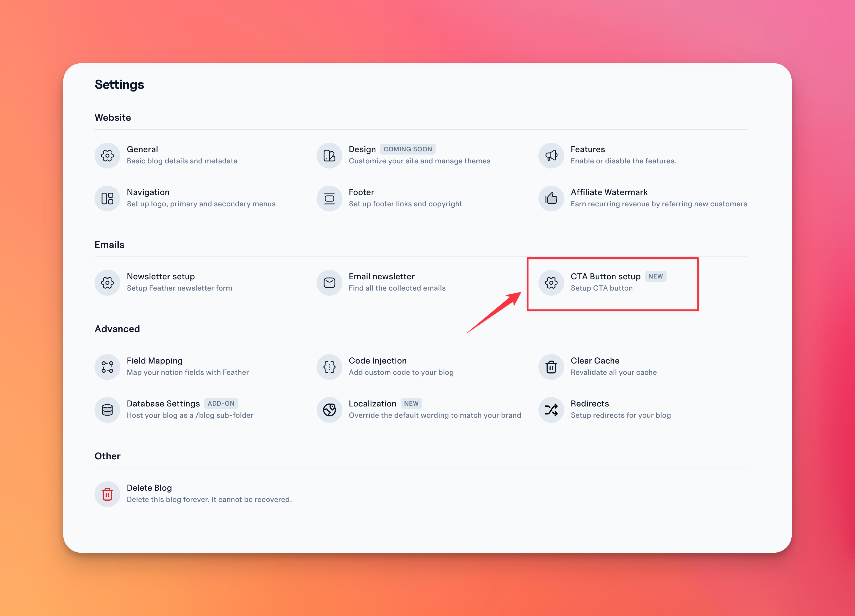Click the Affiliate Watermark thumbs-up icon
Viewport: 855px width, 616px height.
tap(551, 198)
